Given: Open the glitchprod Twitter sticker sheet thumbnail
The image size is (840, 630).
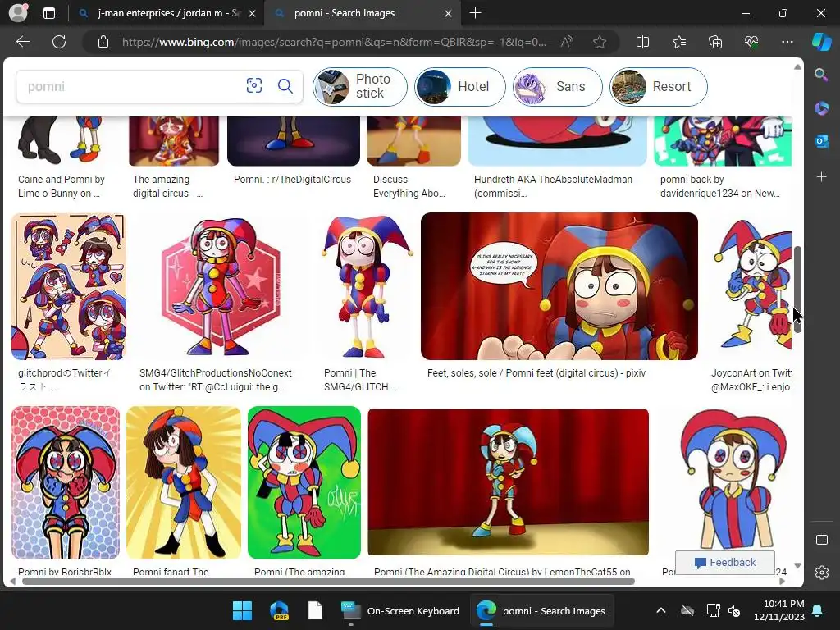Looking at the screenshot, I should [x=69, y=286].
